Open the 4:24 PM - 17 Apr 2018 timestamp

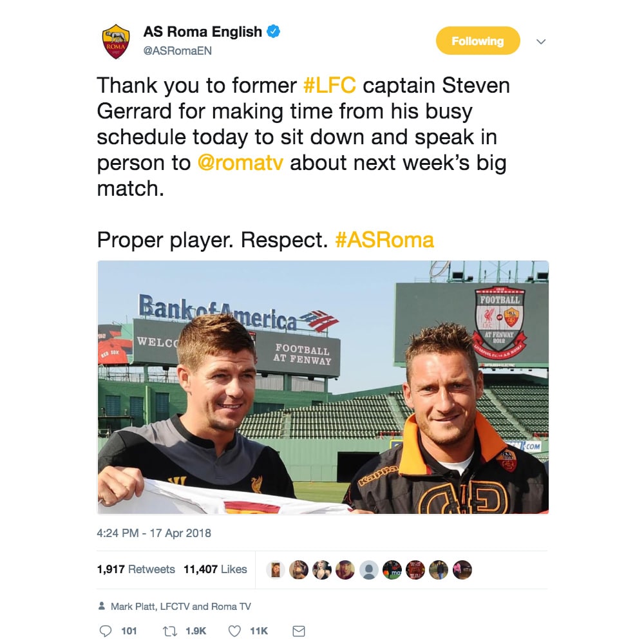click(154, 533)
